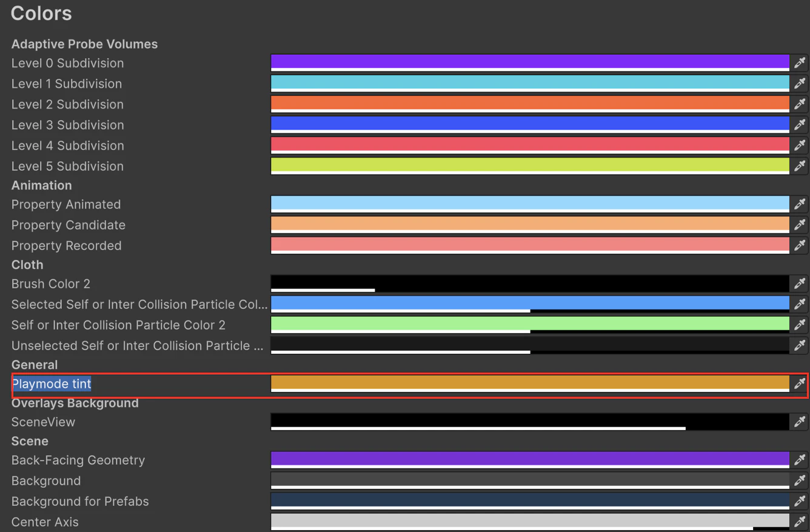The width and height of the screenshot is (810, 532).
Task: Edit the Property Recorded pink color
Action: (530, 245)
